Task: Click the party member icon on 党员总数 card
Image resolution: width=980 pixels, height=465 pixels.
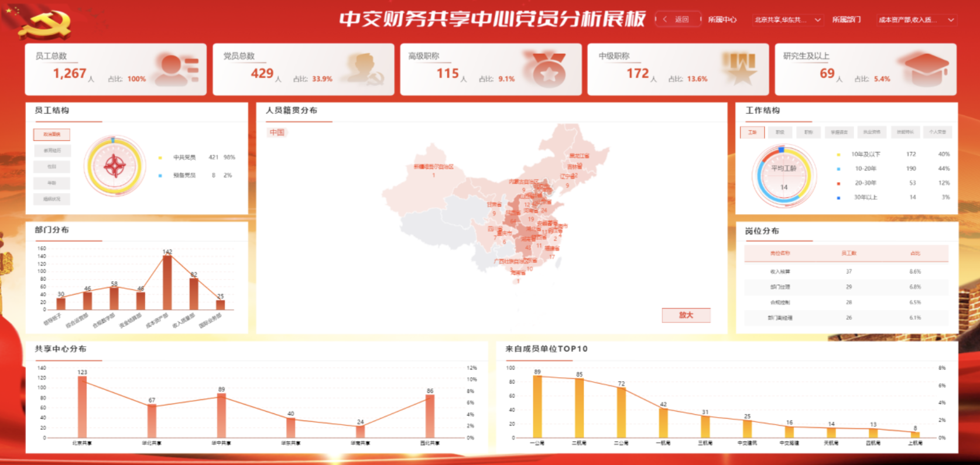Action: coord(365,69)
